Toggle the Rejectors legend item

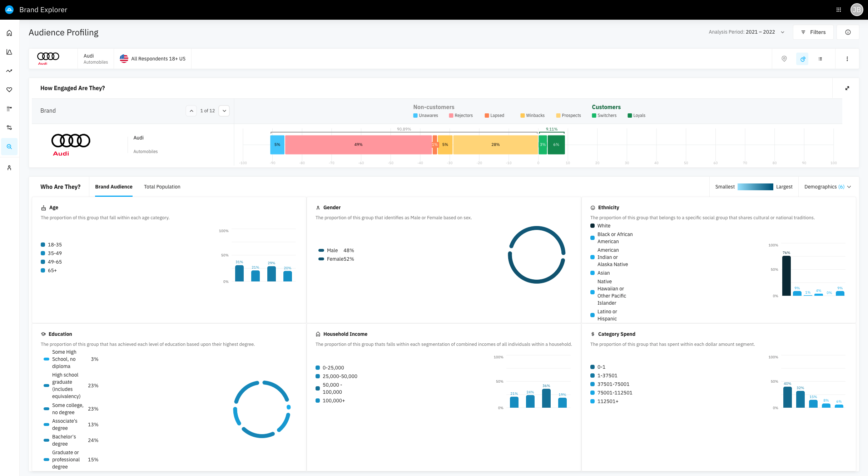(x=461, y=116)
